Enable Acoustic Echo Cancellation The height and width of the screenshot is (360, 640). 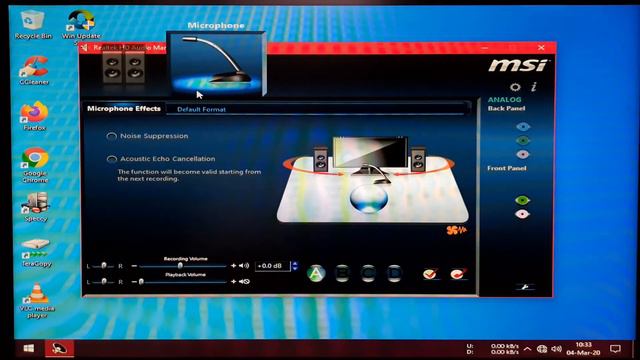(111, 159)
